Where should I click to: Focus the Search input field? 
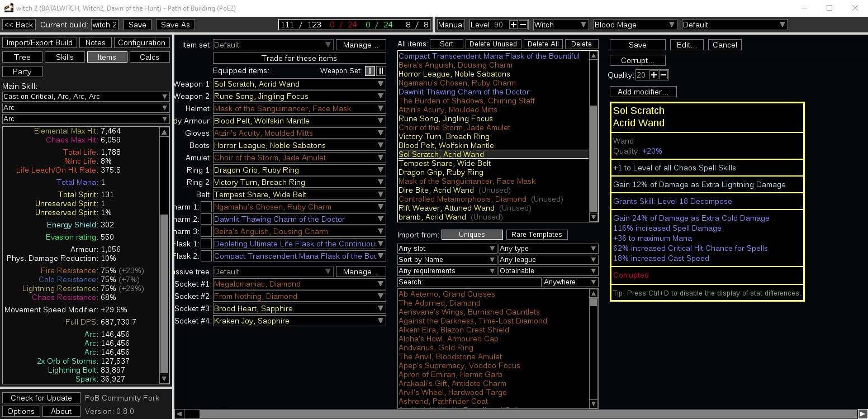(x=469, y=282)
